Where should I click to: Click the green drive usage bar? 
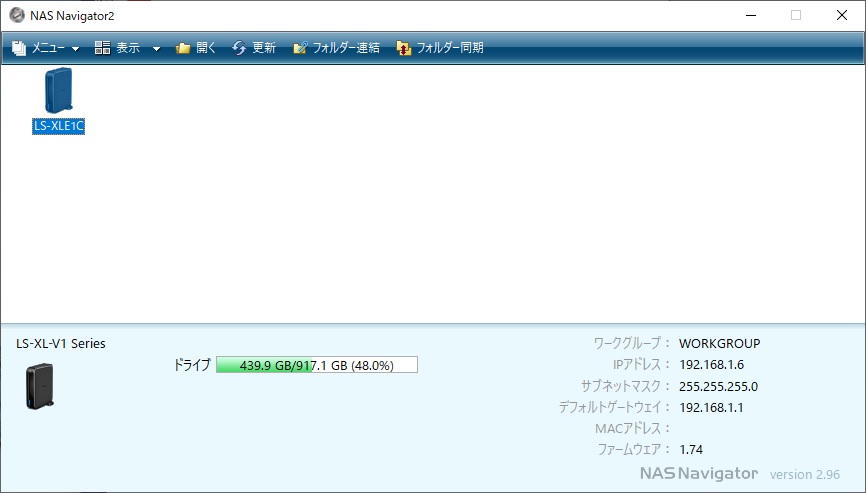coord(316,365)
